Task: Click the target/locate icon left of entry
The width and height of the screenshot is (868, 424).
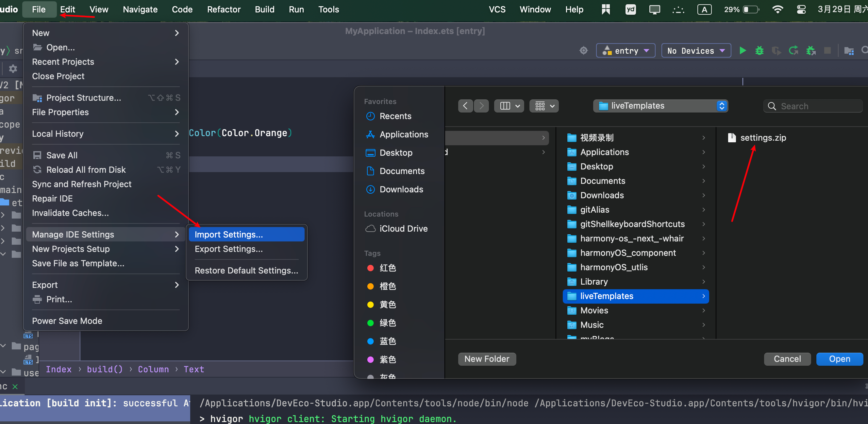Action: pyautogui.click(x=583, y=51)
